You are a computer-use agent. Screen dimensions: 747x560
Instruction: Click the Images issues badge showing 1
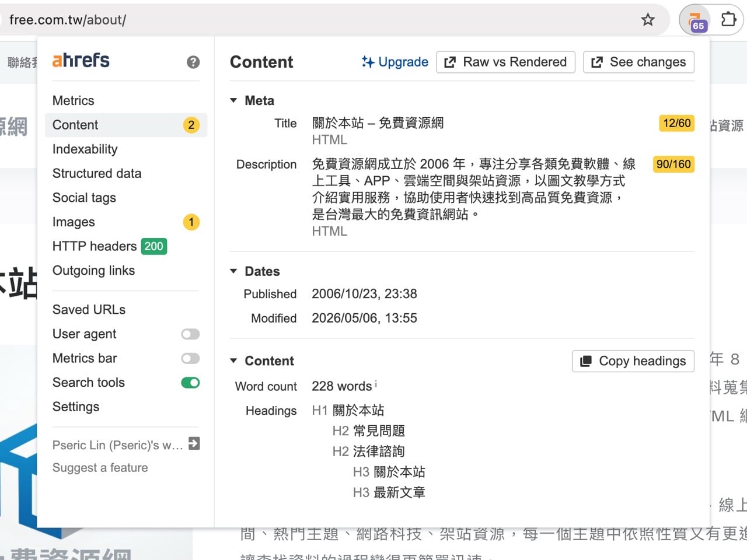(x=191, y=222)
